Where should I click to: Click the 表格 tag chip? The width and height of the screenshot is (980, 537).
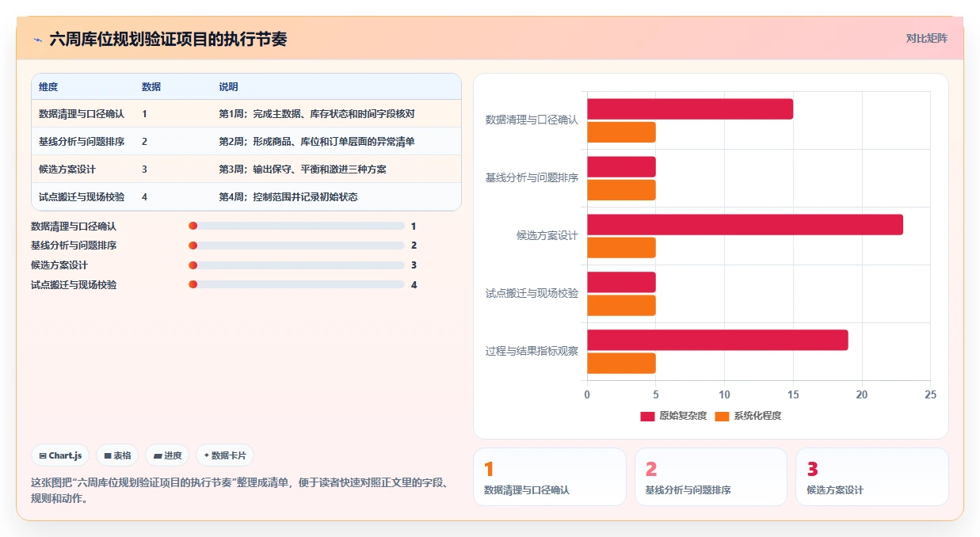tap(117, 455)
